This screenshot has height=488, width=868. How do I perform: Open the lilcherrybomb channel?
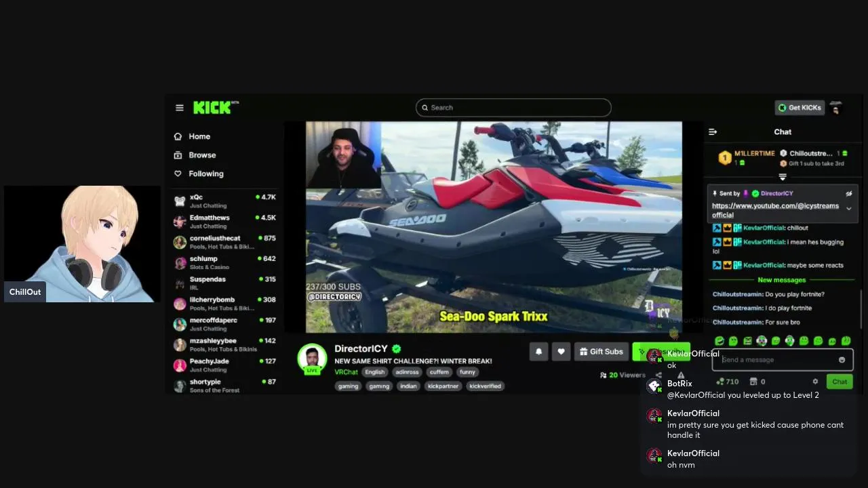point(225,304)
